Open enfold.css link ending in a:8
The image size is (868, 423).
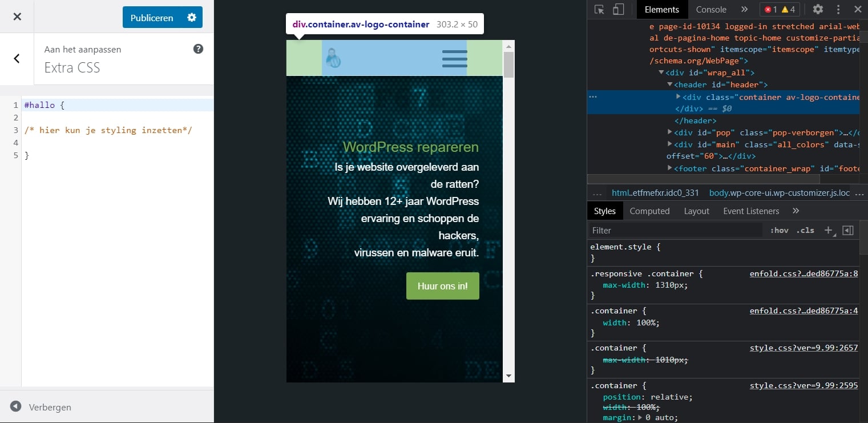(804, 273)
